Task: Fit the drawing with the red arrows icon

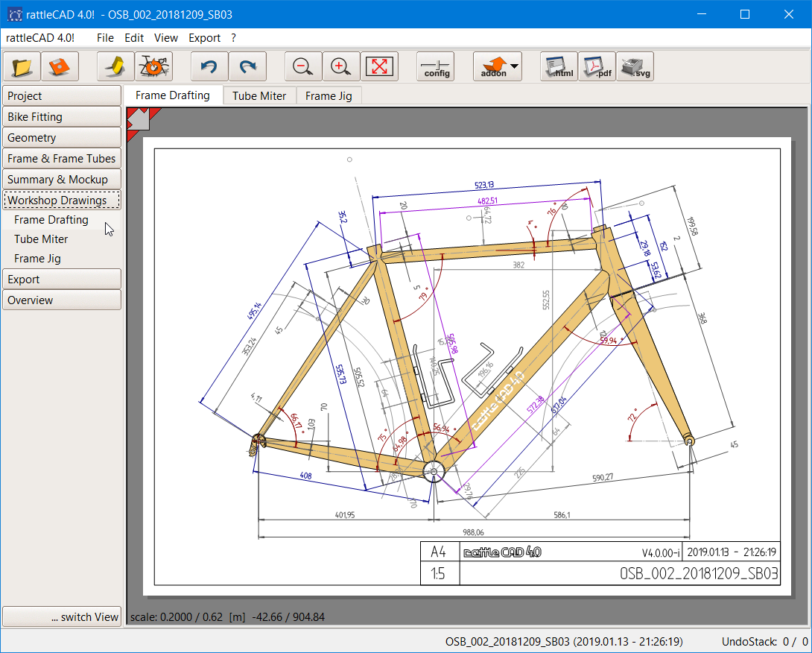Action: click(x=379, y=66)
